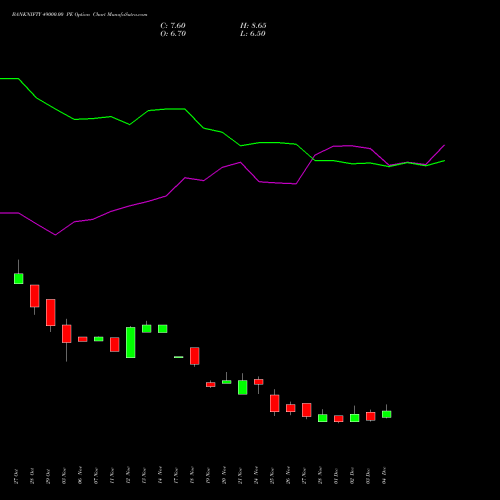Click the 06 Nov date label
500x500 pixels.
[80, 475]
